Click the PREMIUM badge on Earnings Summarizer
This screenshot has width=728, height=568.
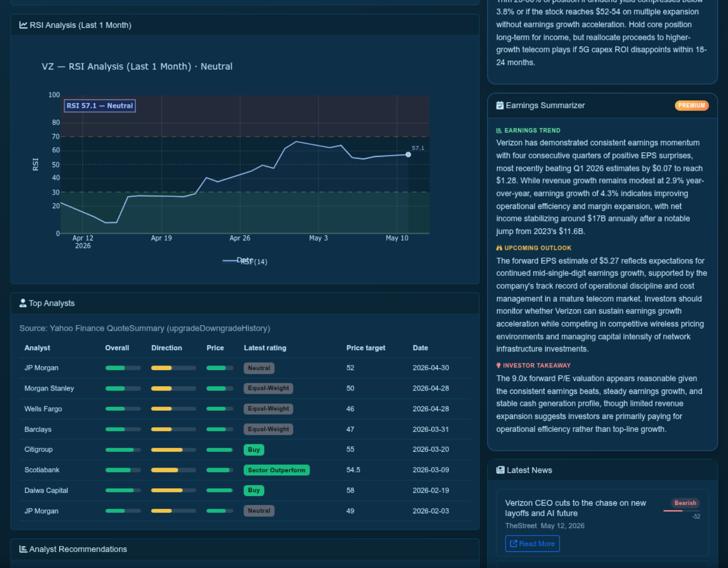coord(692,106)
